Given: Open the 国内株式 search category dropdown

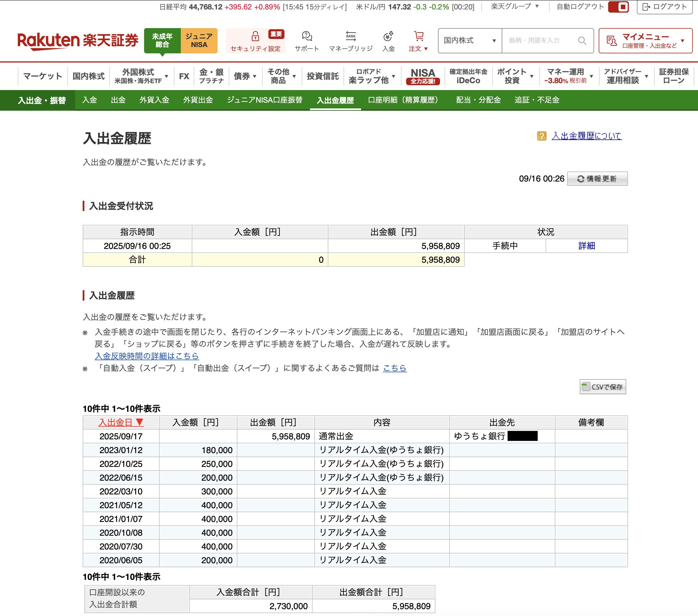Looking at the screenshot, I should click(470, 41).
